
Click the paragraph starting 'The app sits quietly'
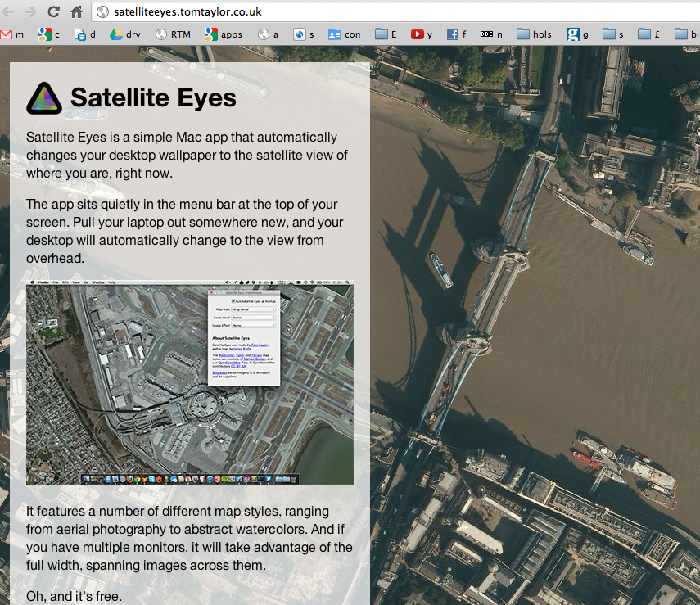(x=185, y=232)
